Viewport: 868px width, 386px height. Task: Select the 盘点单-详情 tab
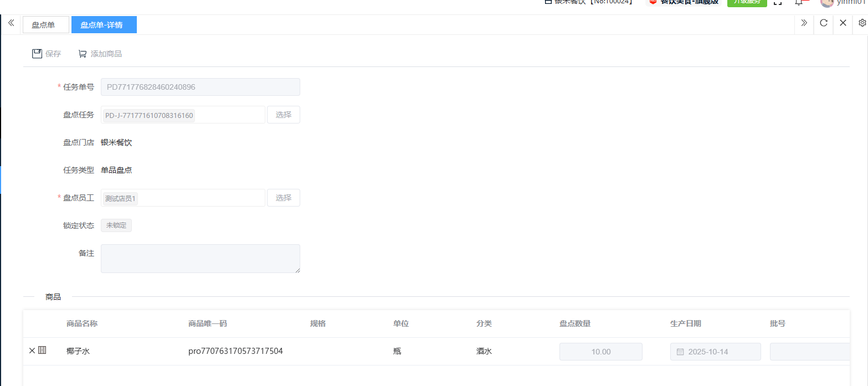(x=104, y=25)
